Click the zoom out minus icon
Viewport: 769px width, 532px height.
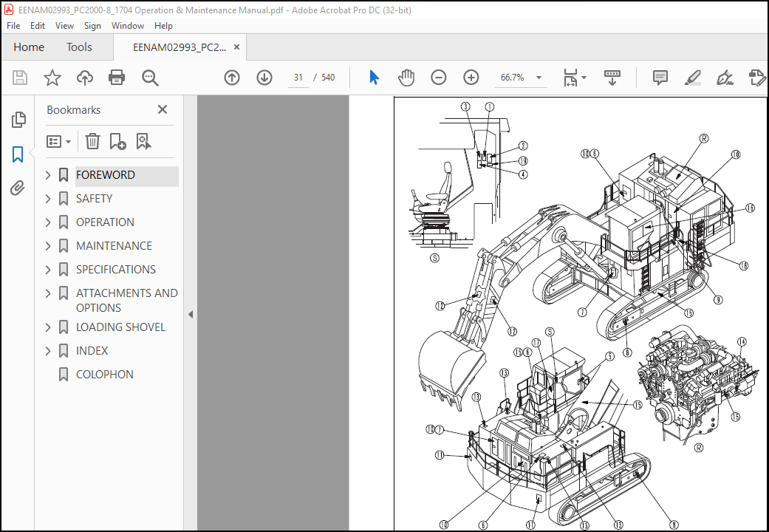pyautogui.click(x=439, y=78)
